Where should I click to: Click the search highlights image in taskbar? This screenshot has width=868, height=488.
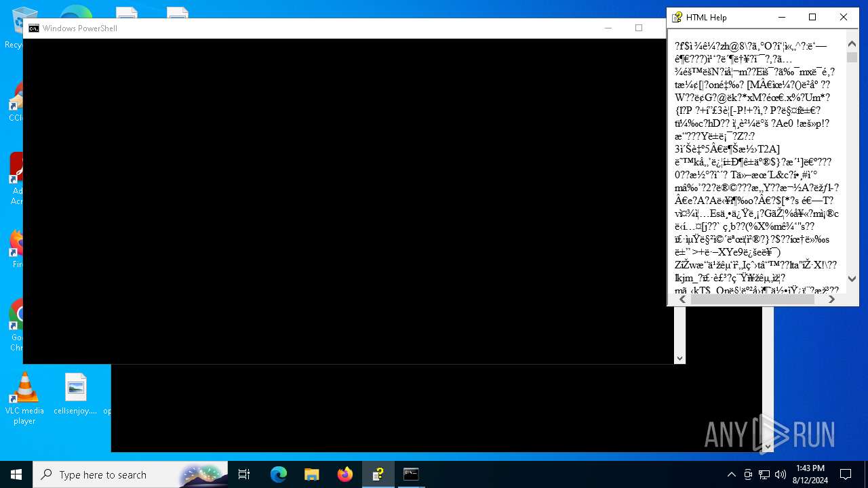point(201,474)
